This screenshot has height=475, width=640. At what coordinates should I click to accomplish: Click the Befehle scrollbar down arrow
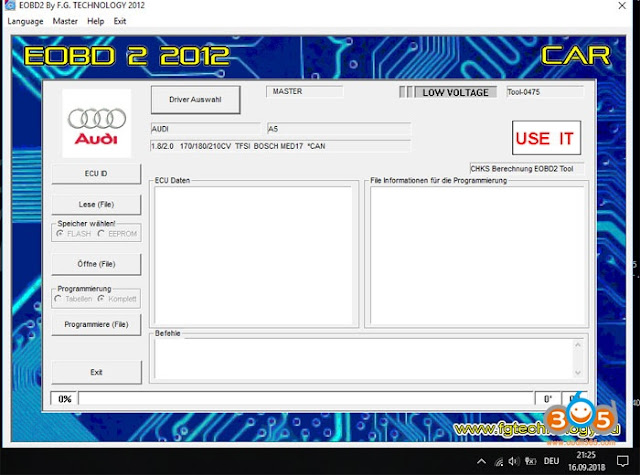tap(578, 373)
